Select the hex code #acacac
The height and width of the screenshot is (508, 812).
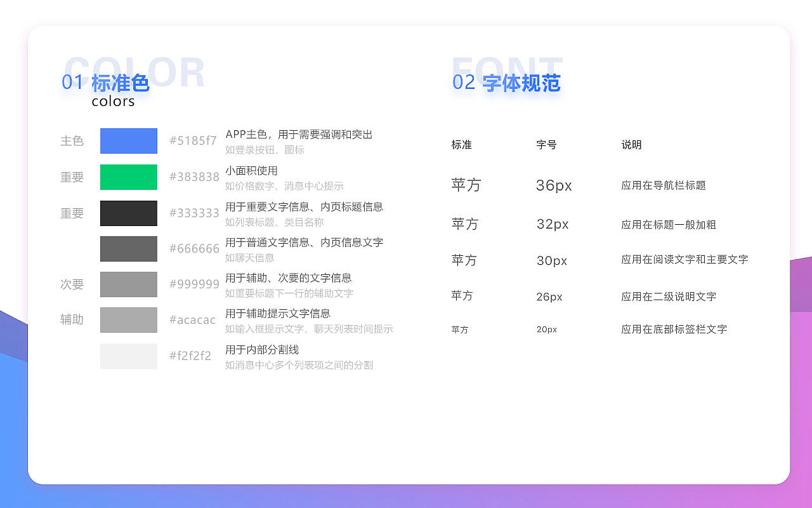[x=192, y=320]
